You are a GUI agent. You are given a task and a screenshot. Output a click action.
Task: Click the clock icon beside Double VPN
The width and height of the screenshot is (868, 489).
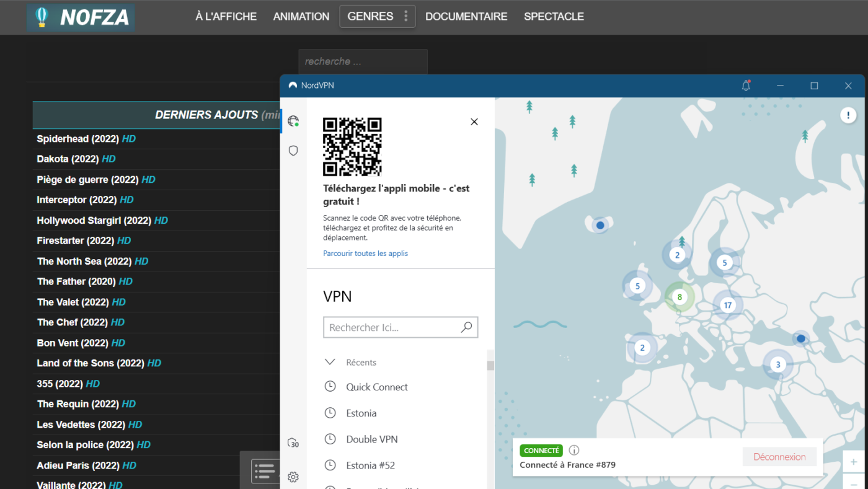330,439
